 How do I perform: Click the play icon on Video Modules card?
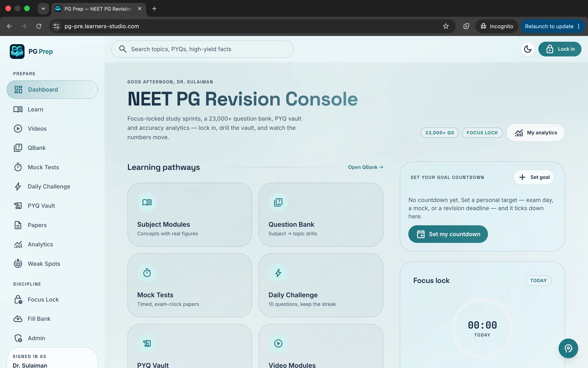[278, 343]
